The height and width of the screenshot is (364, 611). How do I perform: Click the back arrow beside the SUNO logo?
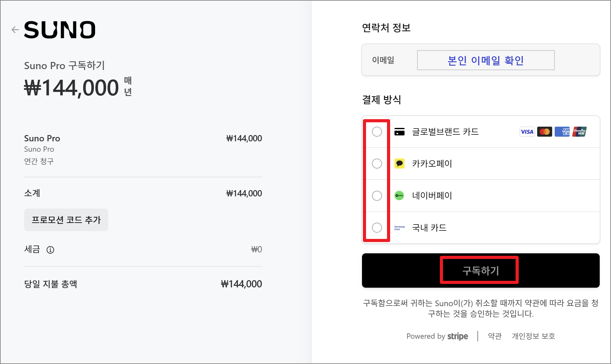click(x=15, y=30)
